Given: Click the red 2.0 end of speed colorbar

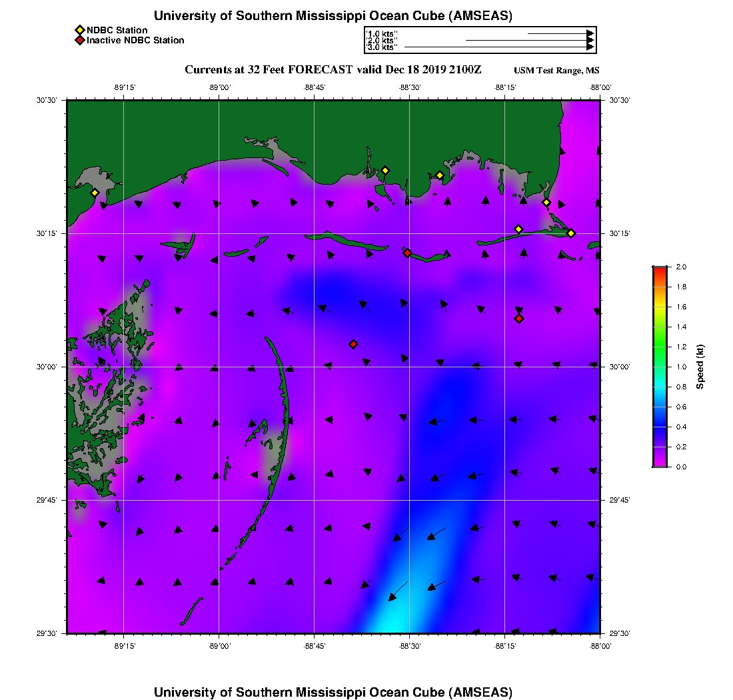Looking at the screenshot, I should point(659,269).
